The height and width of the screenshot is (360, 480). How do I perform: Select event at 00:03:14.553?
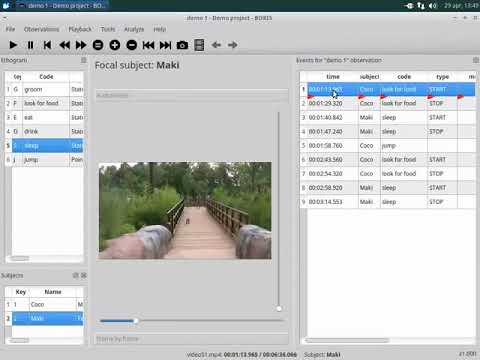tap(388, 202)
